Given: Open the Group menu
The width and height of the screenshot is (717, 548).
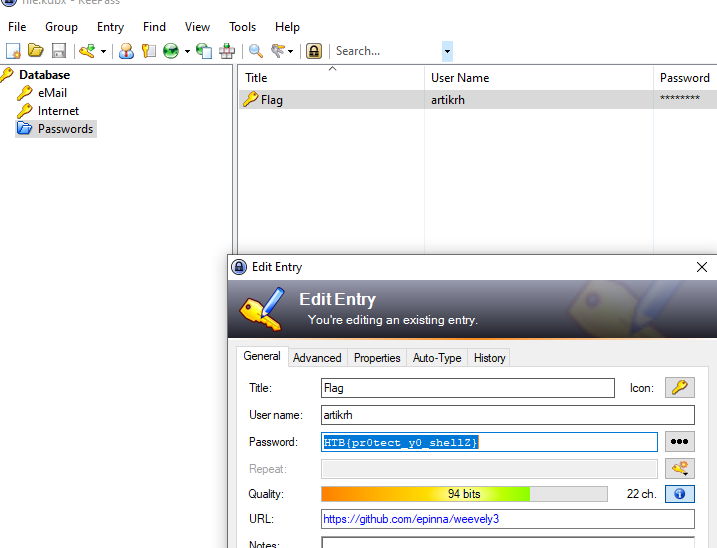Looking at the screenshot, I should click(x=61, y=27).
